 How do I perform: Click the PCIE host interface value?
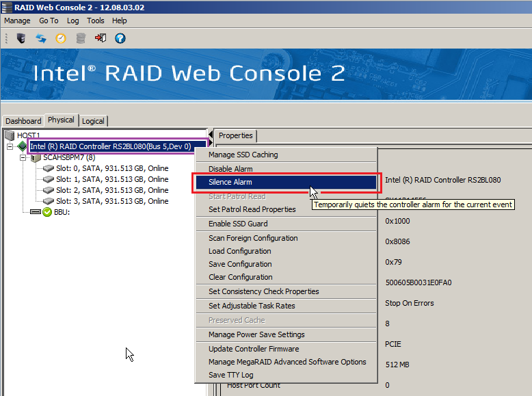coord(393,344)
